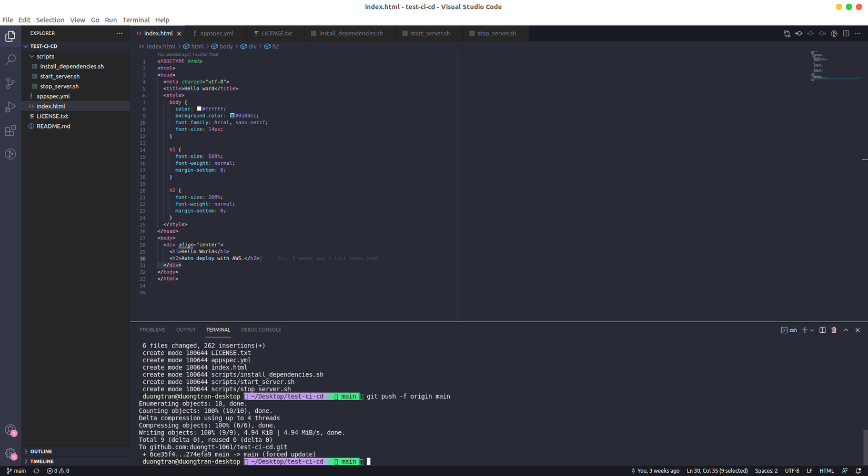Open the Terminal menu
Image resolution: width=868 pixels, height=476 pixels.
tap(136, 20)
